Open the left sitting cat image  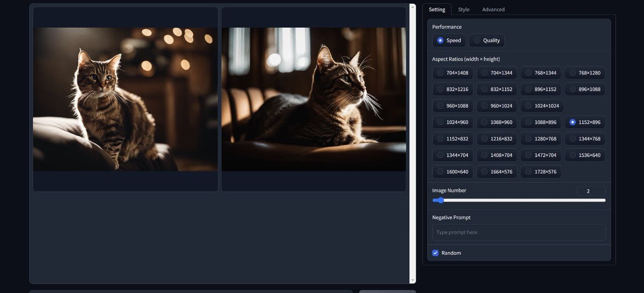click(125, 99)
